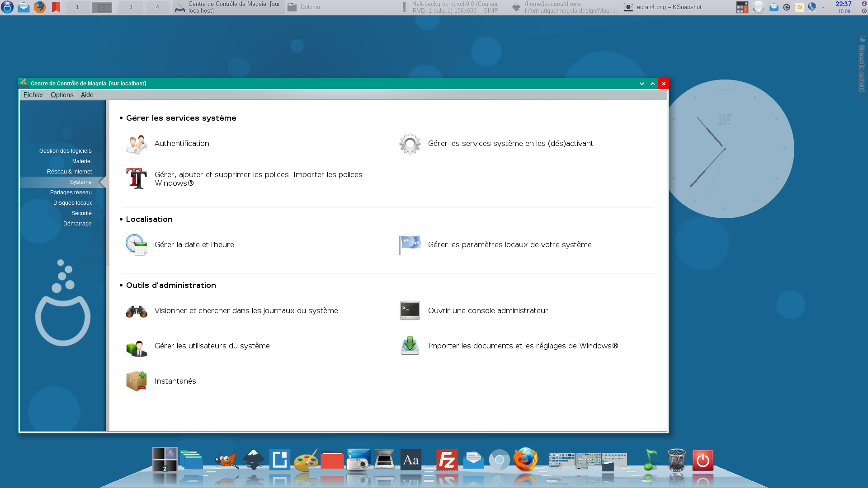Click the analog clock desktop widget
Viewport: 868px width, 488px height.
coord(725,149)
